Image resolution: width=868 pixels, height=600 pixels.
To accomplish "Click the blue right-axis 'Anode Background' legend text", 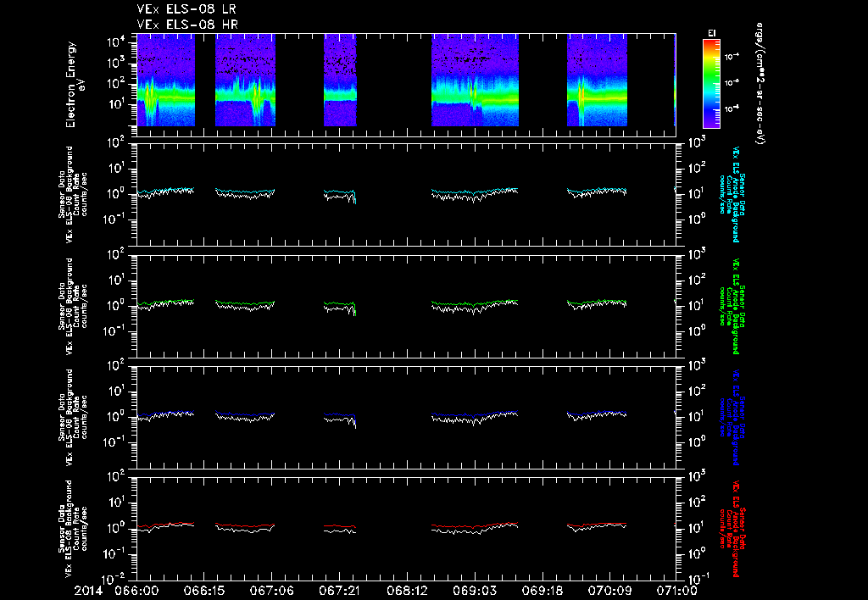I will click(x=736, y=417).
